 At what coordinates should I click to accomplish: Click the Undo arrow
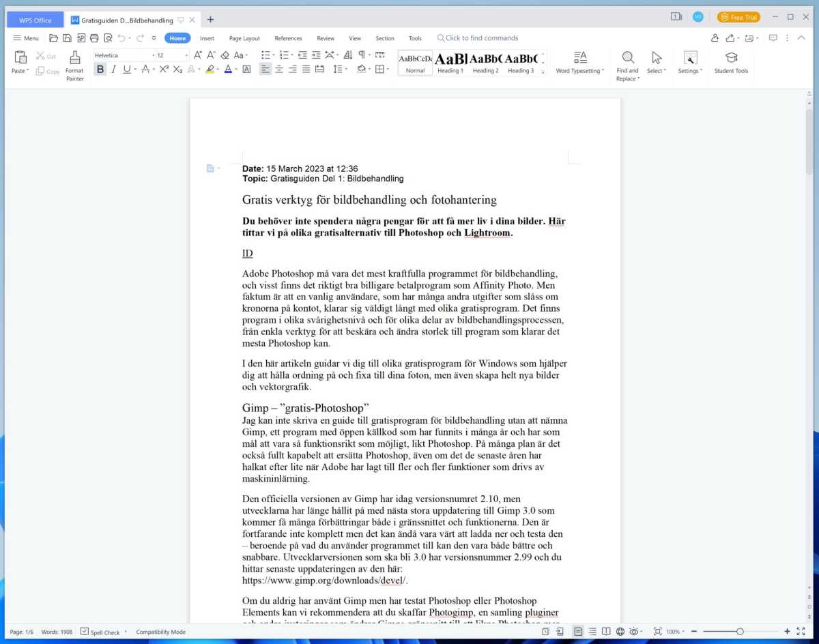click(x=121, y=38)
